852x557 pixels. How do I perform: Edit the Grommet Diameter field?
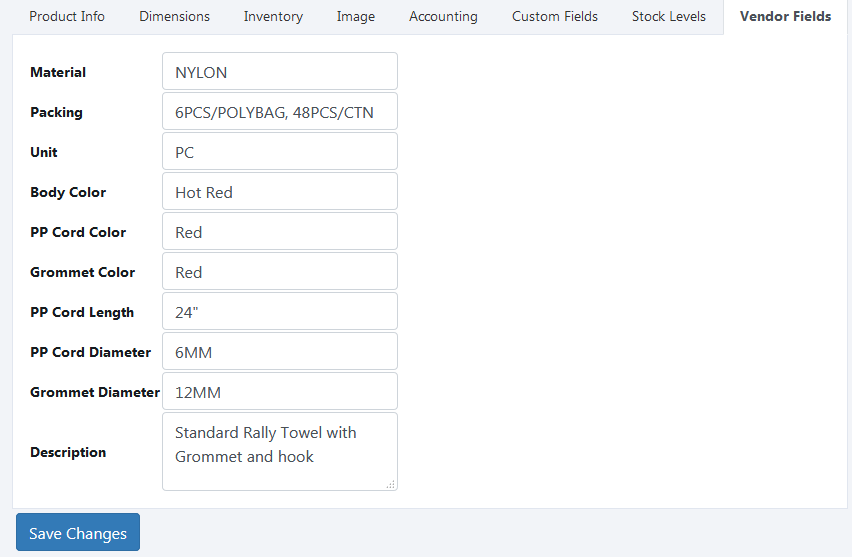(x=280, y=392)
